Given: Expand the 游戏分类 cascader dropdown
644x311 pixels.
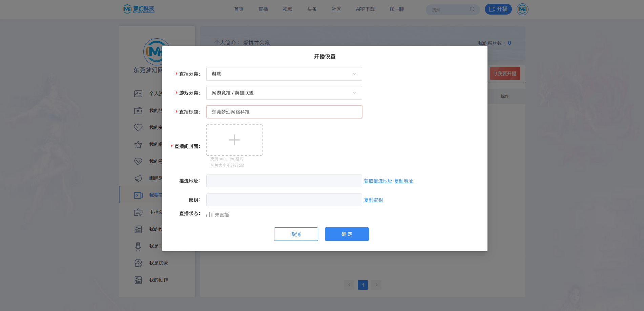Looking at the screenshot, I should (x=284, y=93).
